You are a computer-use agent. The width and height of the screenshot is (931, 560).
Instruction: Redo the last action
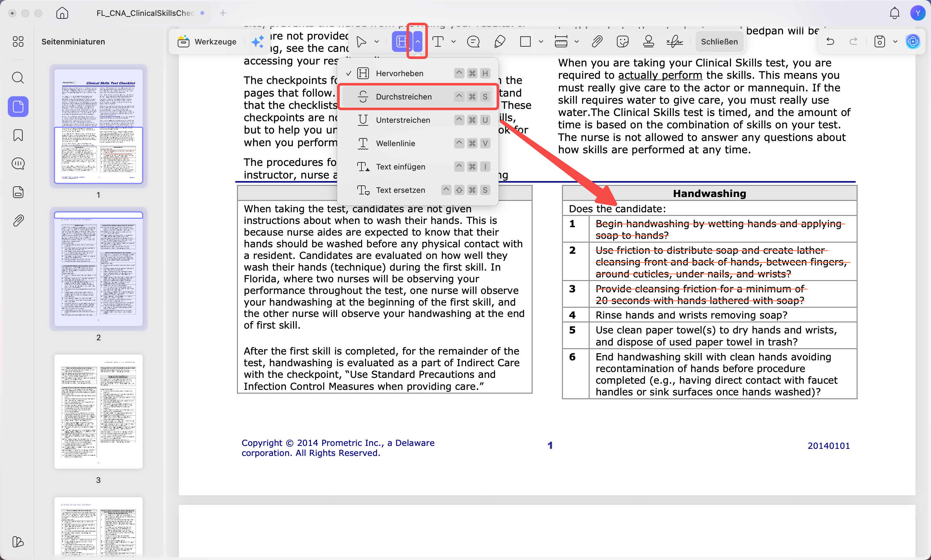point(853,41)
